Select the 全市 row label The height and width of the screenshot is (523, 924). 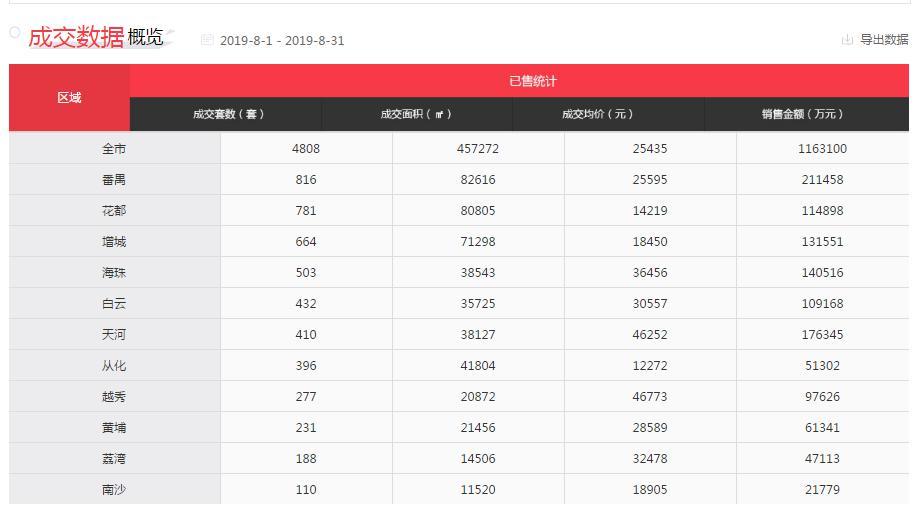tap(114, 149)
